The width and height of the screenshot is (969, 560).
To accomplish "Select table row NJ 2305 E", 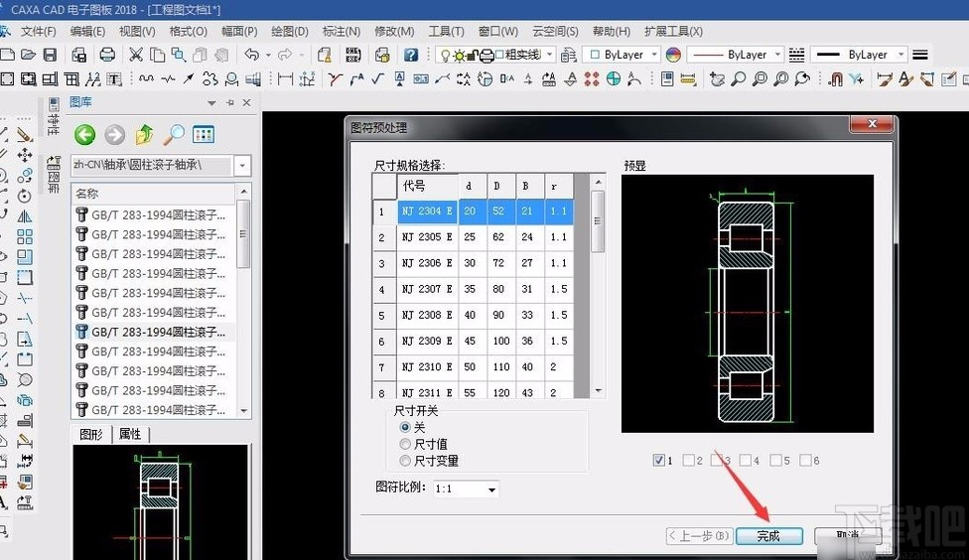I will [473, 237].
